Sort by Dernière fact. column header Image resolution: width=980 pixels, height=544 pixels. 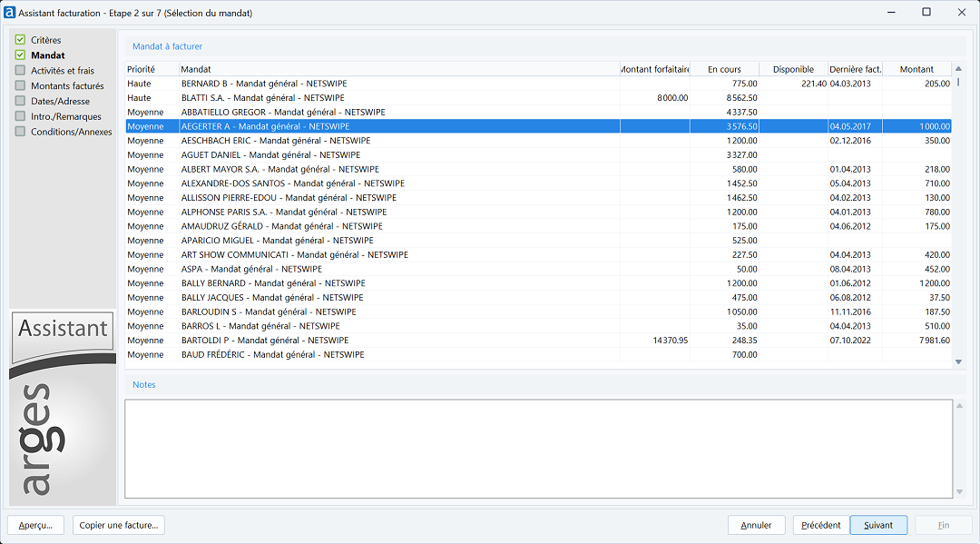click(x=855, y=69)
